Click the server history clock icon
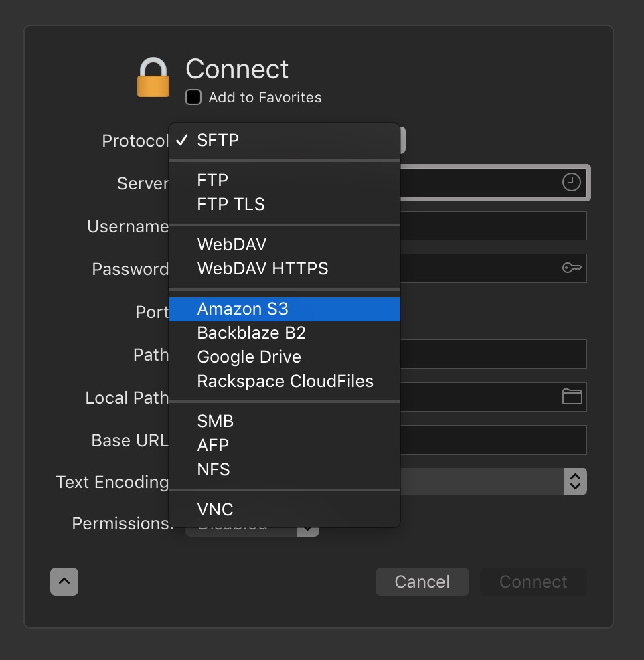This screenshot has width=644, height=660. [571, 182]
